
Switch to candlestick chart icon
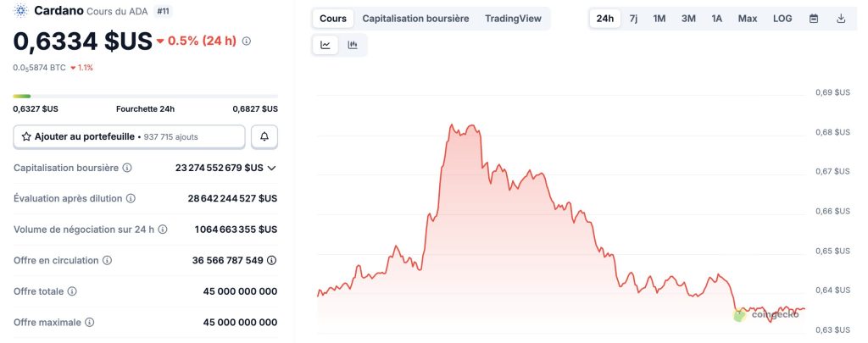(353, 45)
